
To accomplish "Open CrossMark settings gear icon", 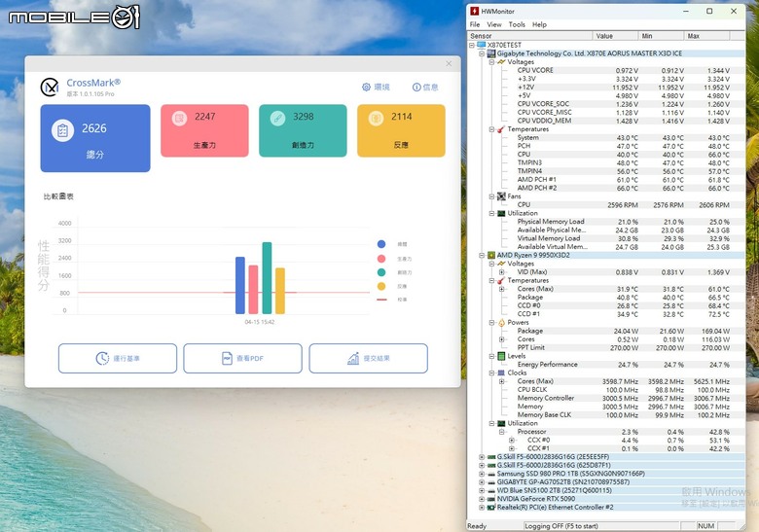I will [367, 88].
